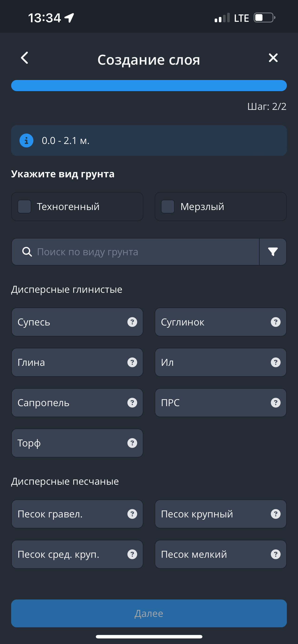Tap the back arrow in the header
Image resolution: width=298 pixels, height=644 pixels.
[25, 58]
